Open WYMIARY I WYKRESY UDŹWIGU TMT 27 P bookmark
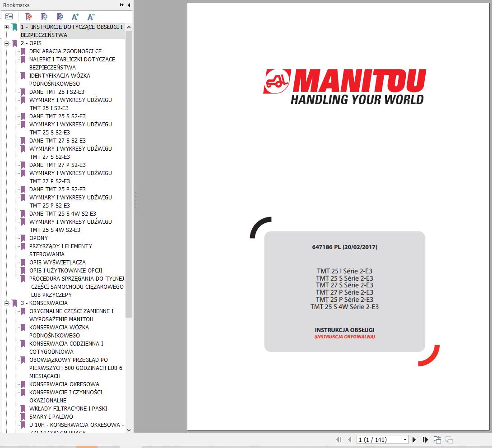 [x=70, y=177]
